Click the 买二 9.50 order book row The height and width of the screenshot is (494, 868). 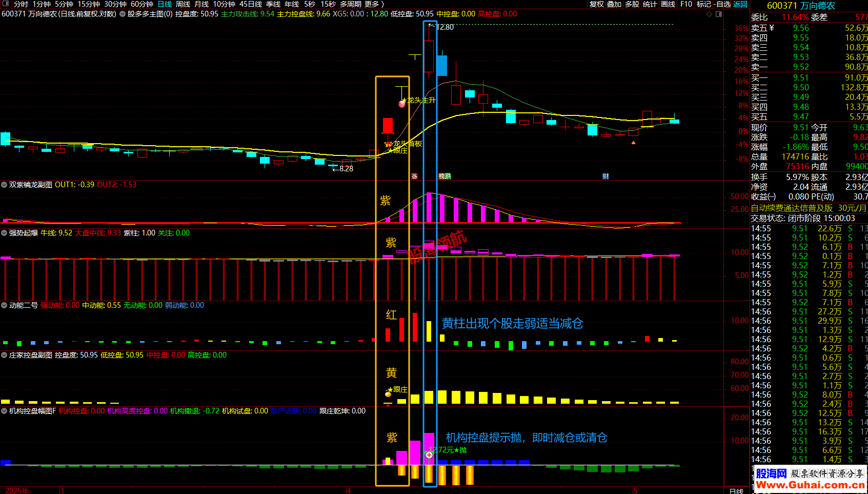click(809, 88)
